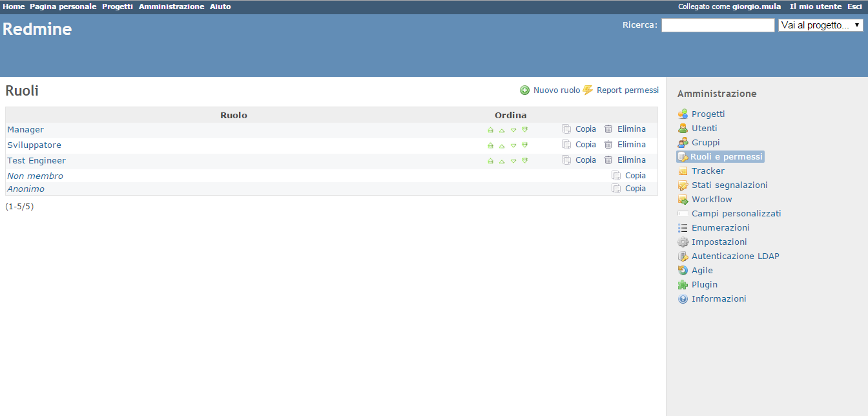
Task: Click Elimina link in Sviluppatore row
Action: pyautogui.click(x=632, y=145)
